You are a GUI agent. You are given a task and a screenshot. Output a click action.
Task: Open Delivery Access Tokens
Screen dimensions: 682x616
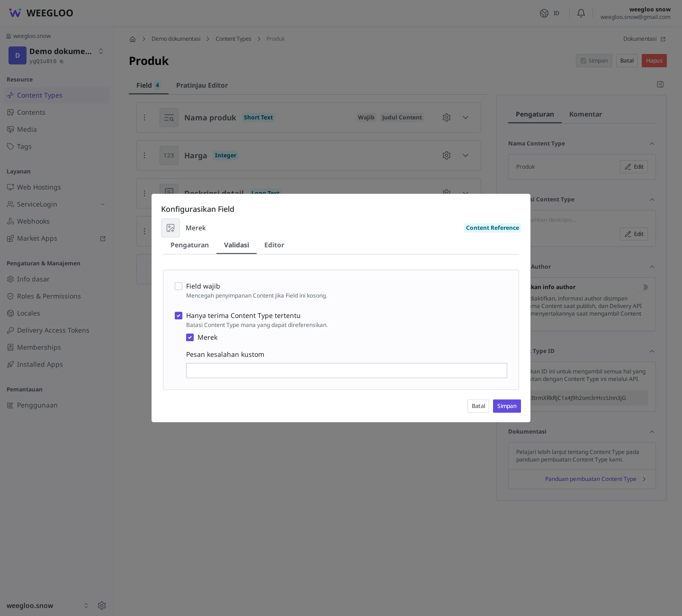click(57, 330)
